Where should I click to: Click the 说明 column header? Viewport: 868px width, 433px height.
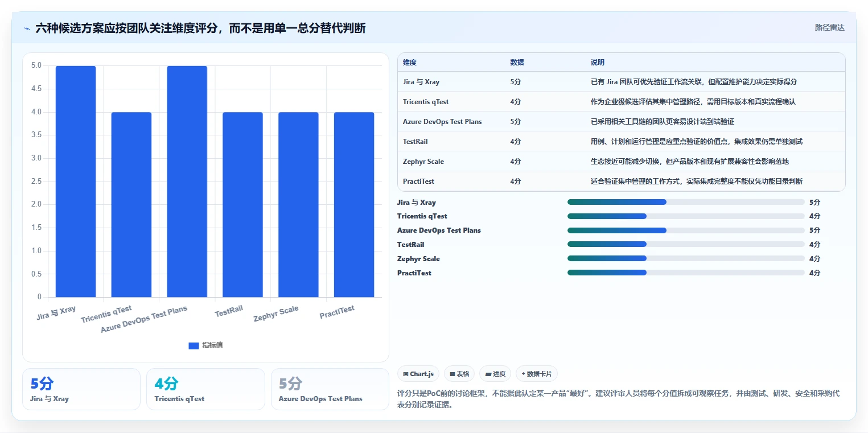598,63
